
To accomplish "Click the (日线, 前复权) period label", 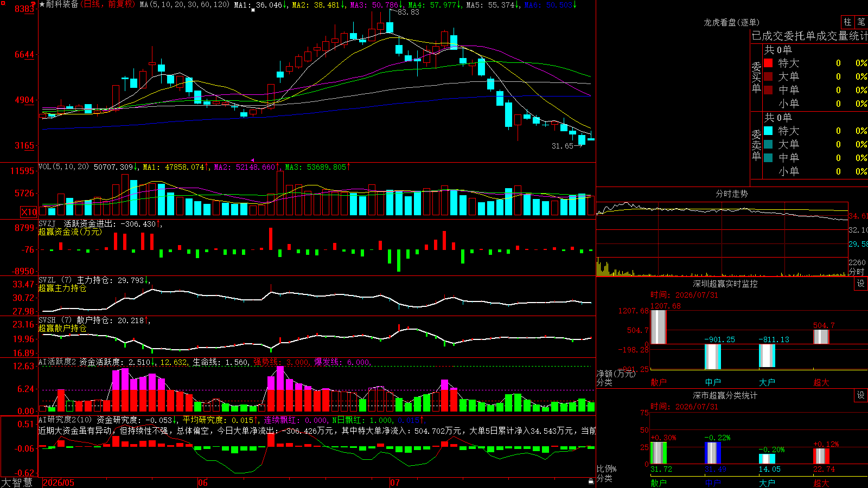I will click(108, 4).
